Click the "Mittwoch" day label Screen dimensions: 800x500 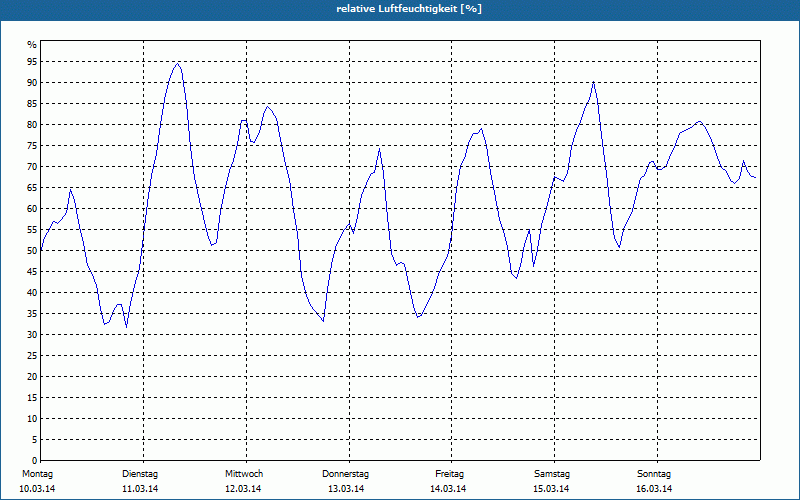point(244,474)
